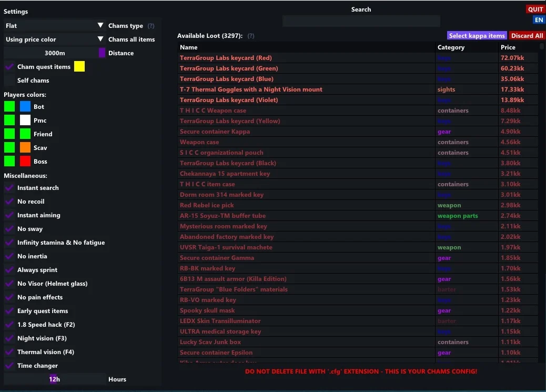This screenshot has width=546, height=392.
Task: Click the blue Bot color swatch
Action: (x=25, y=107)
